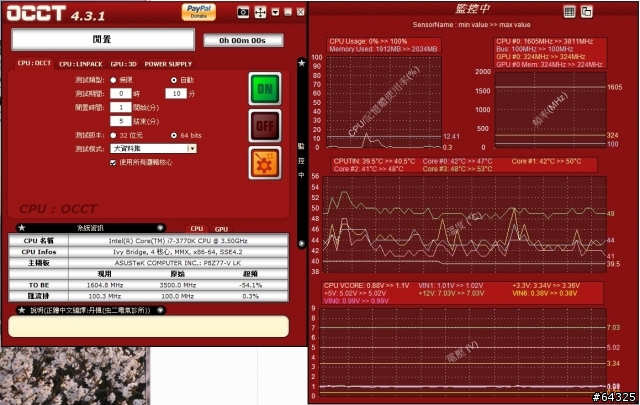
Task: Open test options with the orange gear button
Action: click(x=265, y=163)
